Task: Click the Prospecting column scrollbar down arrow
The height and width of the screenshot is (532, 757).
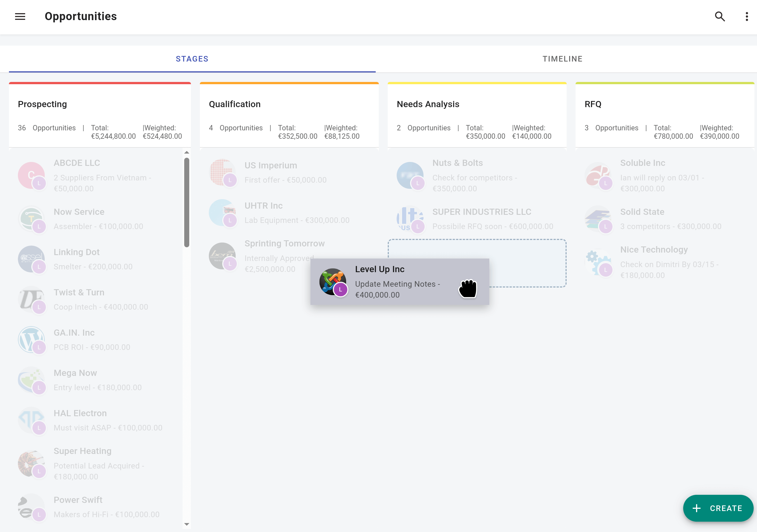Action: pos(187,524)
